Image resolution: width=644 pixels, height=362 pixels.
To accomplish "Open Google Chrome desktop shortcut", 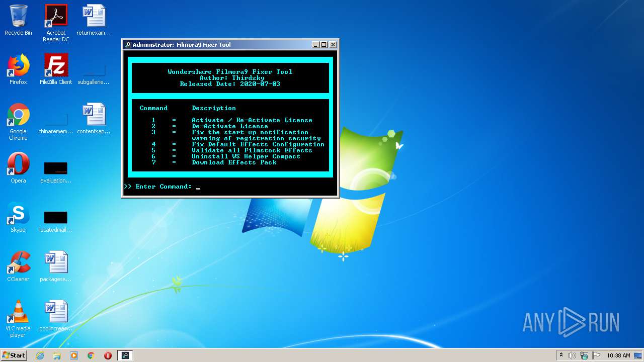I will (x=18, y=122).
